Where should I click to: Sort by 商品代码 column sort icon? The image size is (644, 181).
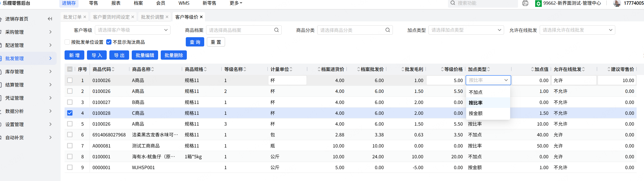(113, 69)
